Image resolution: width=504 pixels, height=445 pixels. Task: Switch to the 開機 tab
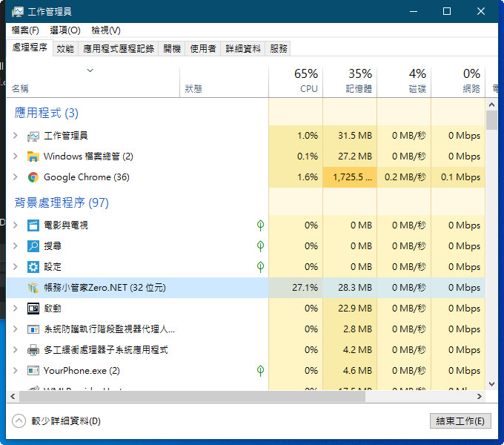172,48
